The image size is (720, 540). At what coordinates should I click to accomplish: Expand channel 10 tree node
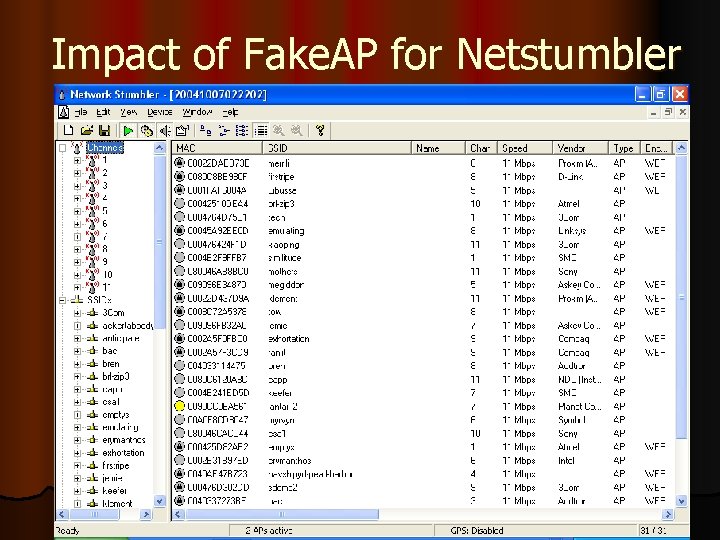click(77, 275)
